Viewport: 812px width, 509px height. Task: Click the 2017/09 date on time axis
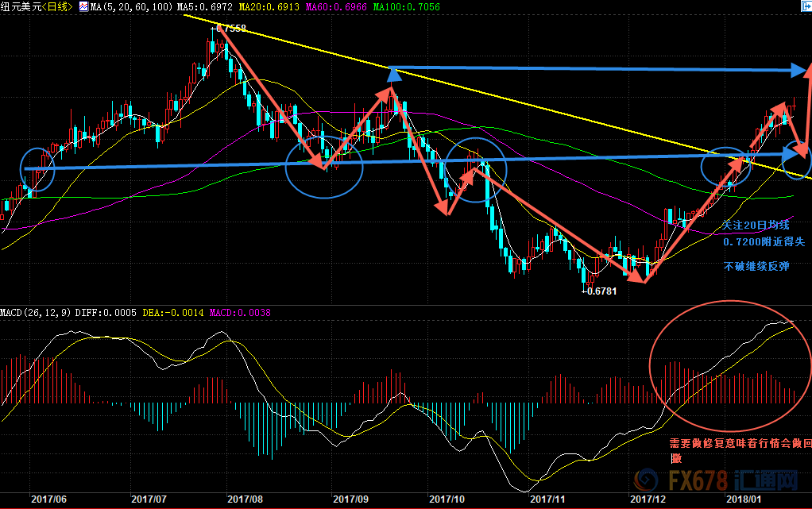pos(350,499)
